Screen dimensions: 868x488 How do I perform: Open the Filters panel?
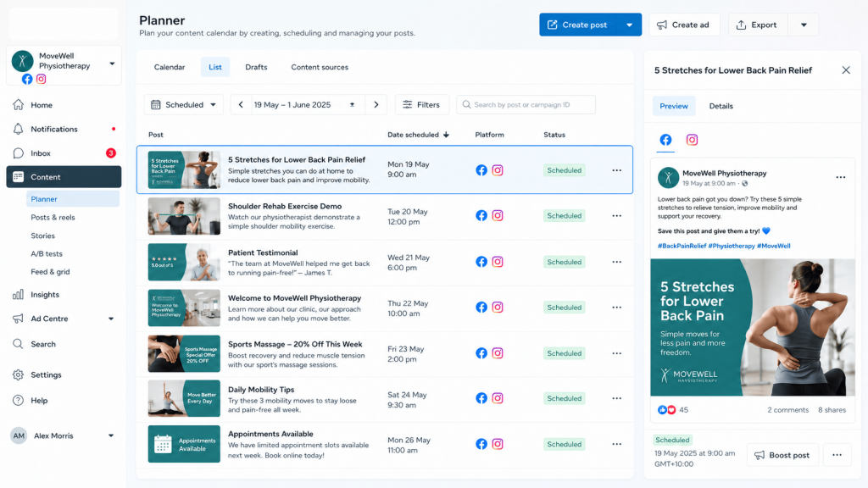422,104
